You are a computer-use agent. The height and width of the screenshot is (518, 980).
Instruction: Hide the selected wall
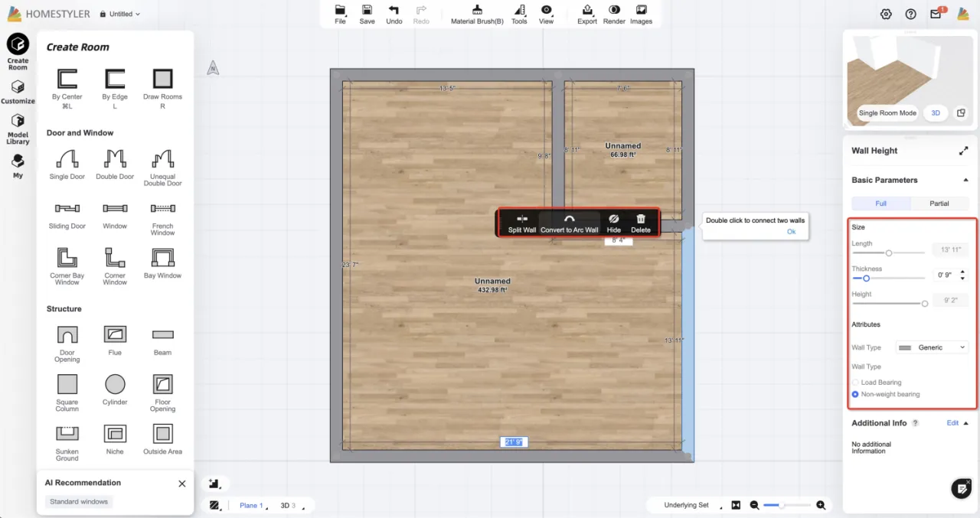pyautogui.click(x=613, y=220)
